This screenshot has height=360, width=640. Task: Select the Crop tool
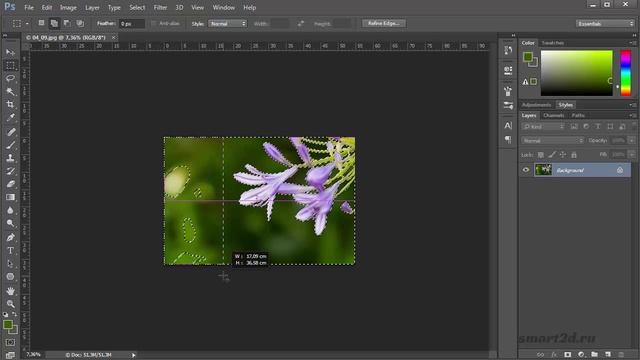click(11, 104)
